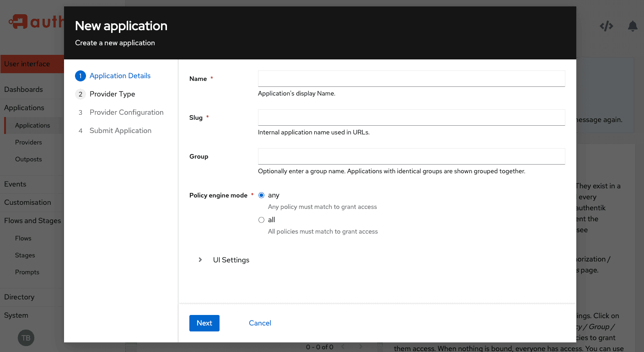The height and width of the screenshot is (352, 644).
Task: Open Providers in the sidebar
Action: tap(28, 142)
